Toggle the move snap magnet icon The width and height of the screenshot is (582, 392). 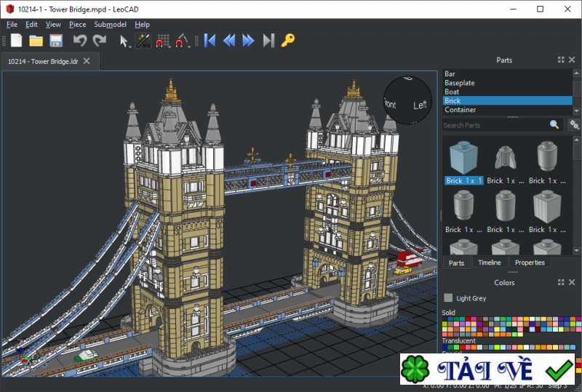[162, 41]
